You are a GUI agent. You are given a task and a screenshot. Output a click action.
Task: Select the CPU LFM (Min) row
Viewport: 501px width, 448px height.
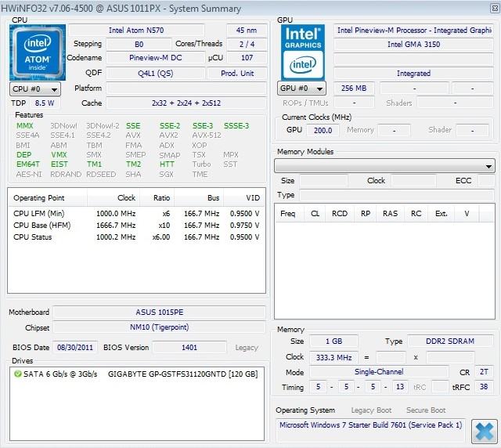136,213
